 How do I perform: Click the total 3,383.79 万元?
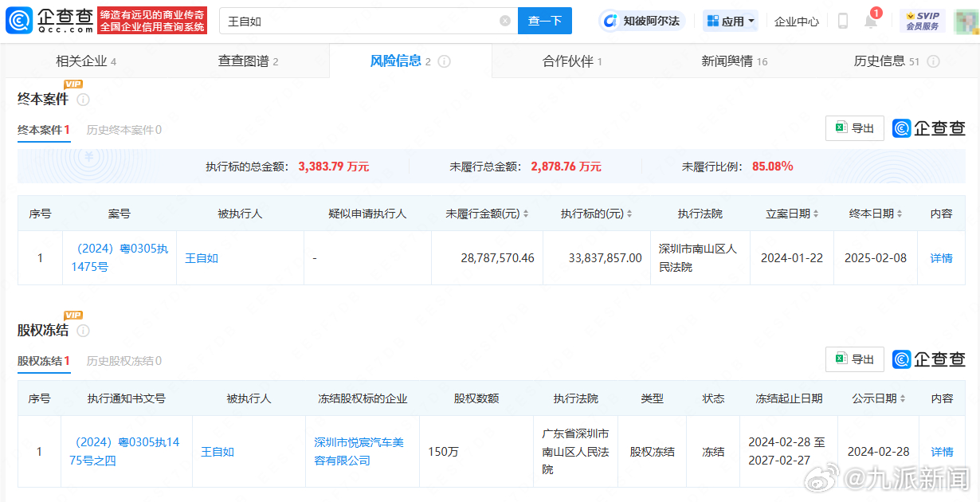click(334, 167)
